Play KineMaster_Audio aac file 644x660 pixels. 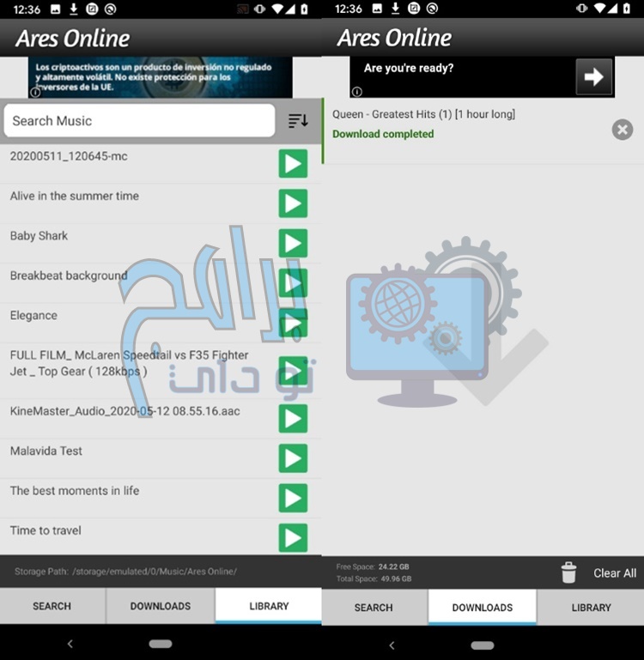[293, 418]
